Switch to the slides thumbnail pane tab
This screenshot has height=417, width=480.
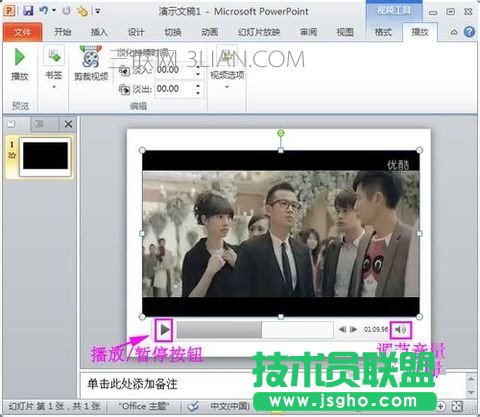point(11,124)
